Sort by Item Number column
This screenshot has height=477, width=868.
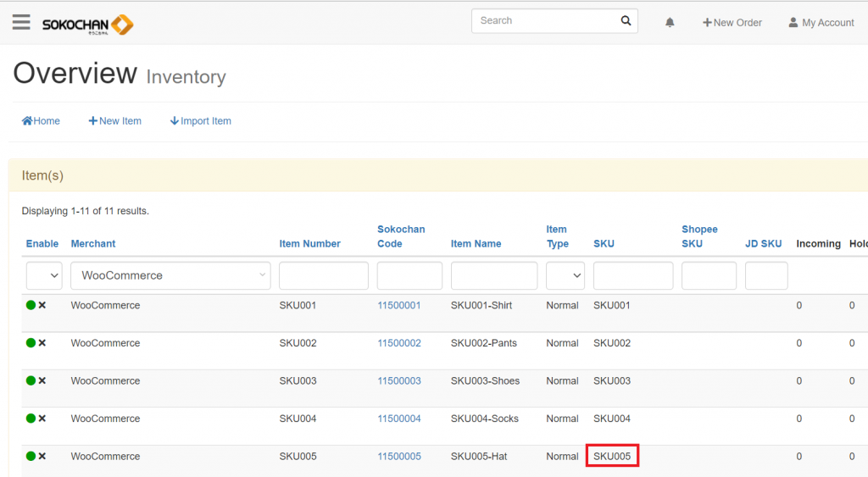point(310,243)
